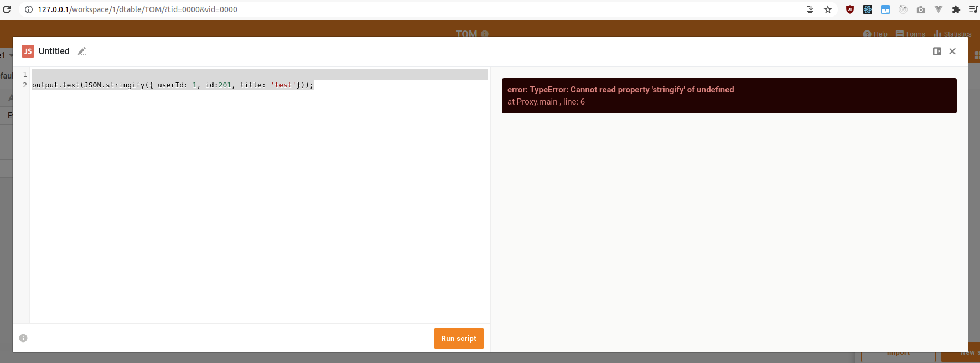980x363 pixels.
Task: Open the React Developer Tools extension
Action: 868,9
